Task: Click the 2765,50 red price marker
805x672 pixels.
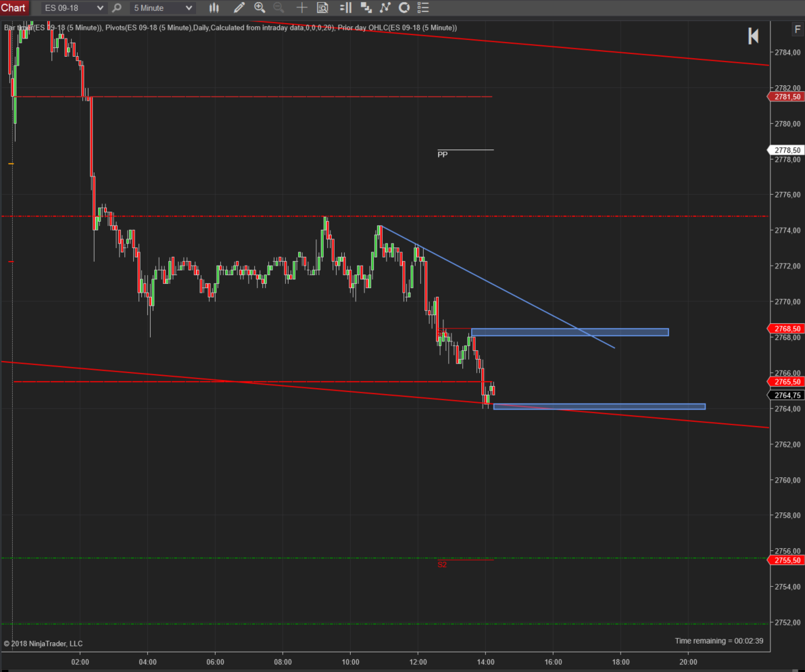Action: [786, 382]
